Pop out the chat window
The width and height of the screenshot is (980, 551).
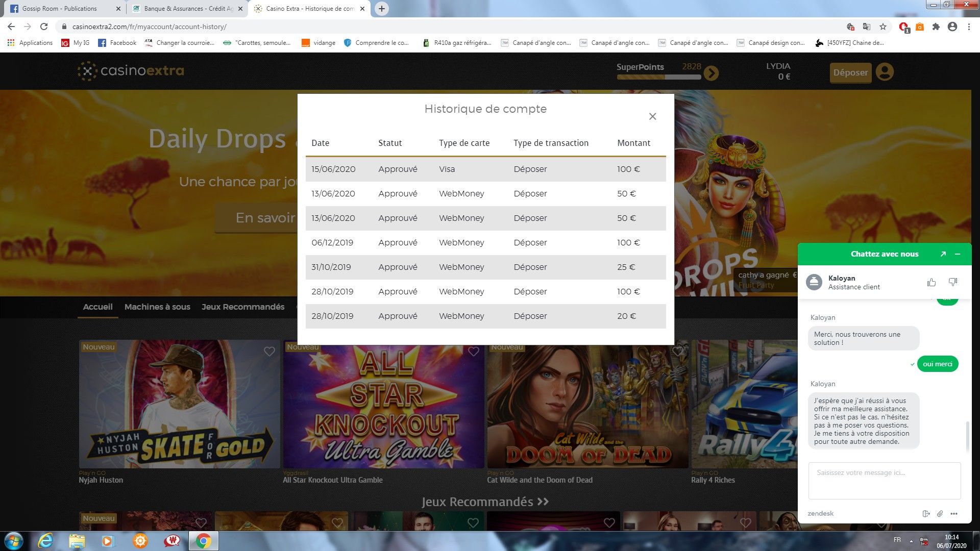943,254
